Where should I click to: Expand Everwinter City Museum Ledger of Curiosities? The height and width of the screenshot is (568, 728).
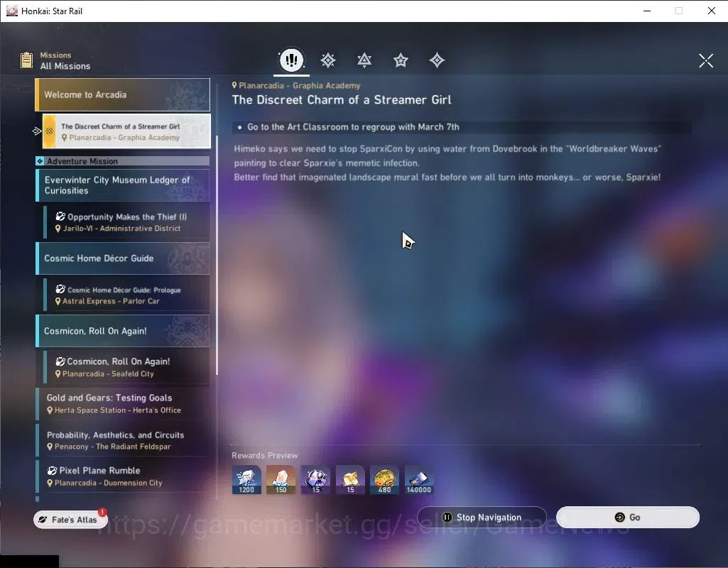point(123,185)
